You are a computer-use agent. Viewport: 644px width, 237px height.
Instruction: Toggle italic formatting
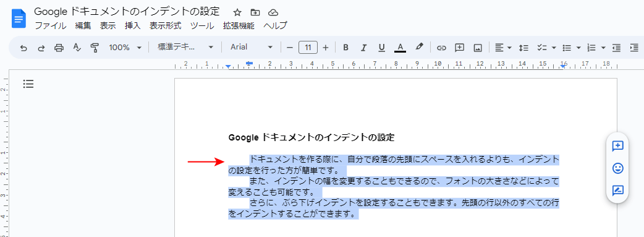(363, 48)
